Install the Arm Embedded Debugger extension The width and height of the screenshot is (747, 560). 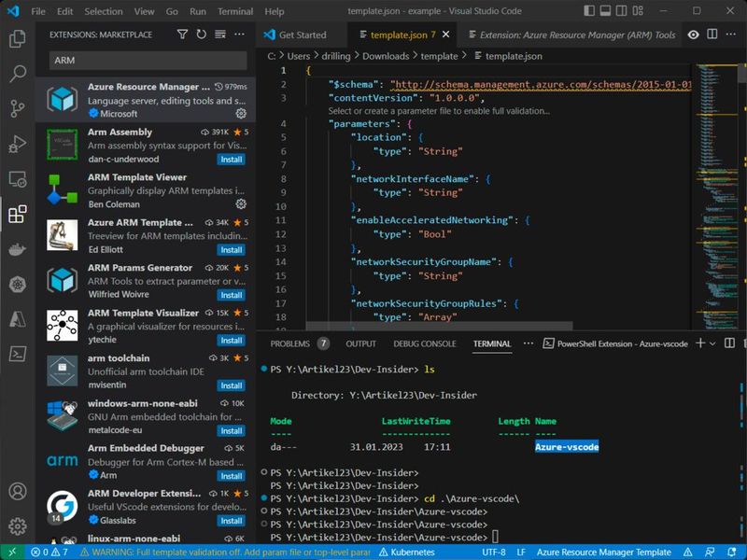click(232, 476)
